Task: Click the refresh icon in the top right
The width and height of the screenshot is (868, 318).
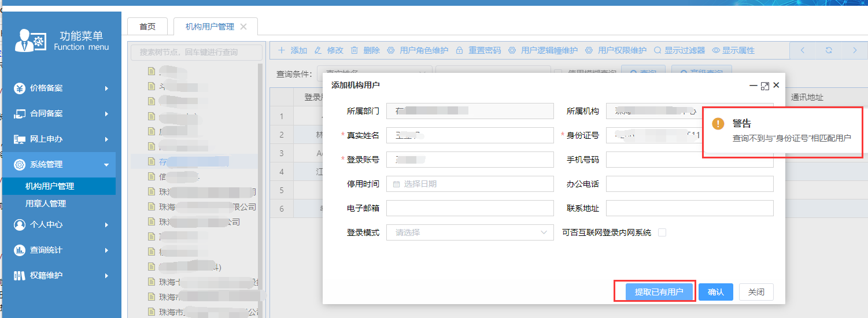Action: 829,50
